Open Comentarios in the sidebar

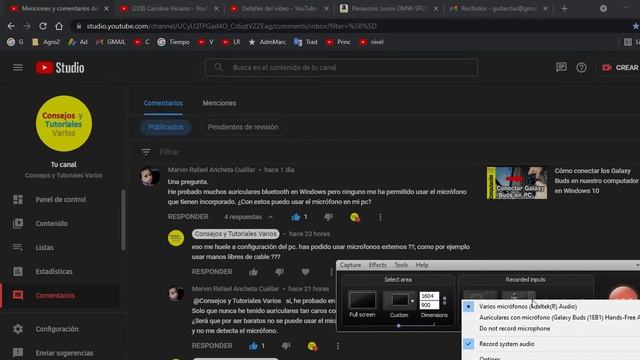[61, 295]
